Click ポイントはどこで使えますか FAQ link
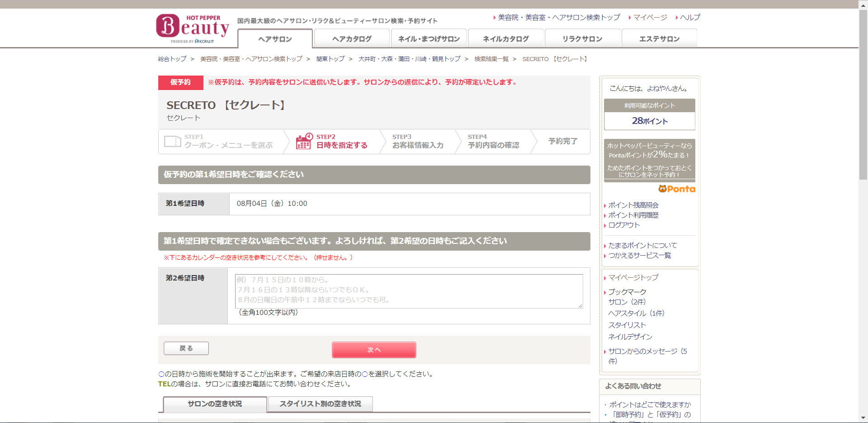The image size is (868, 423). point(650,404)
